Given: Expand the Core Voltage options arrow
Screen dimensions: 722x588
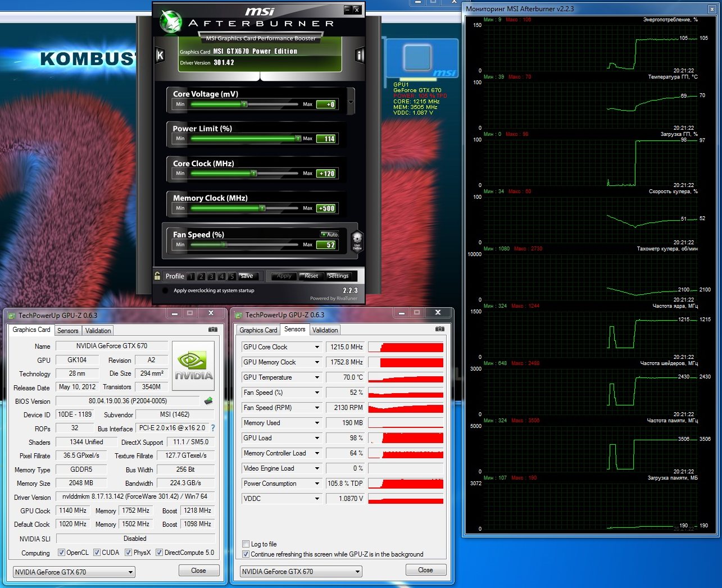Looking at the screenshot, I should pyautogui.click(x=351, y=102).
